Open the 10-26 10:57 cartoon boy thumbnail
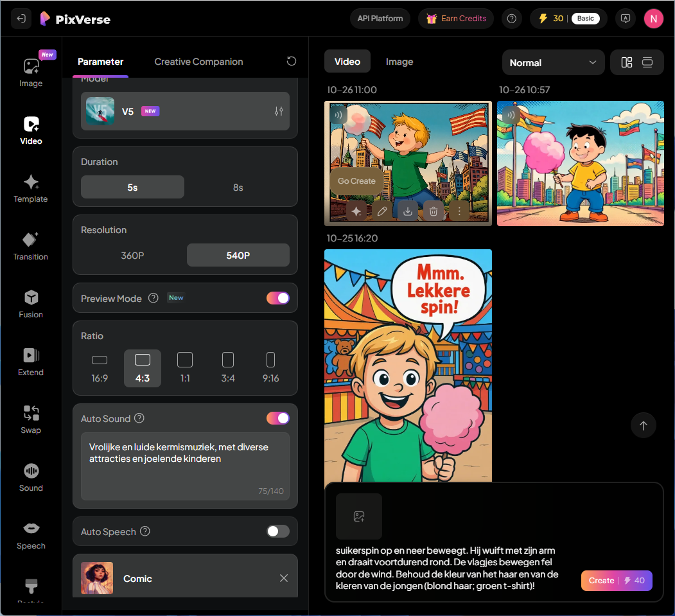Viewport: 675px width, 616px height. coord(581,163)
